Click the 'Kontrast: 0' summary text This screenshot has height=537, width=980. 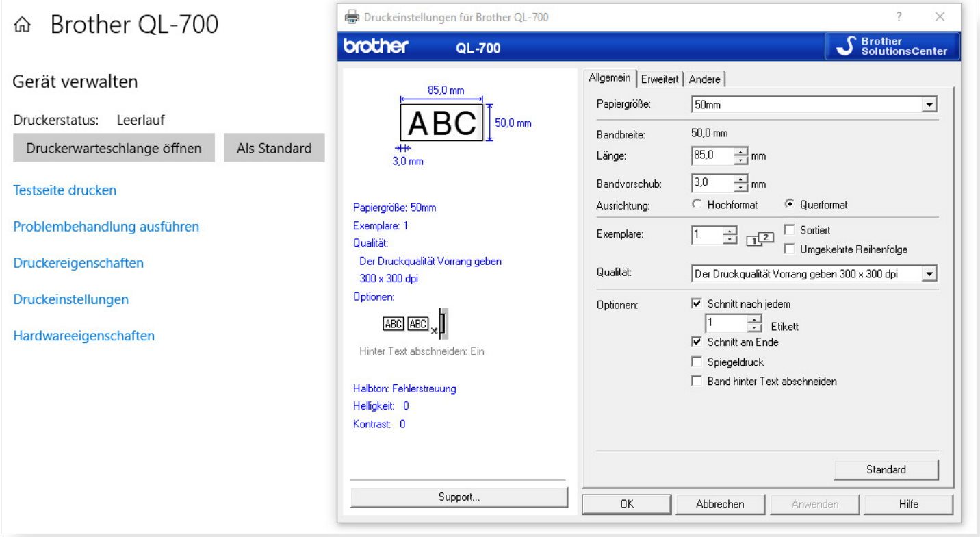click(x=379, y=424)
